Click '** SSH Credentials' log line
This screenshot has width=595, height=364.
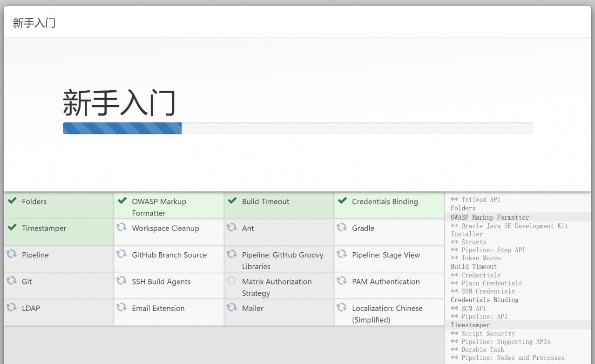tap(483, 291)
